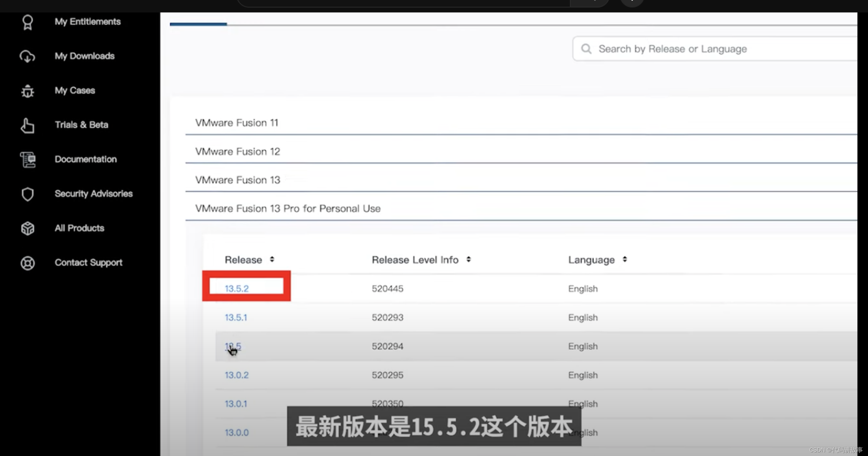Screen dimensions: 868x456
Task: Click the My Downloads cloud icon
Action: point(27,56)
